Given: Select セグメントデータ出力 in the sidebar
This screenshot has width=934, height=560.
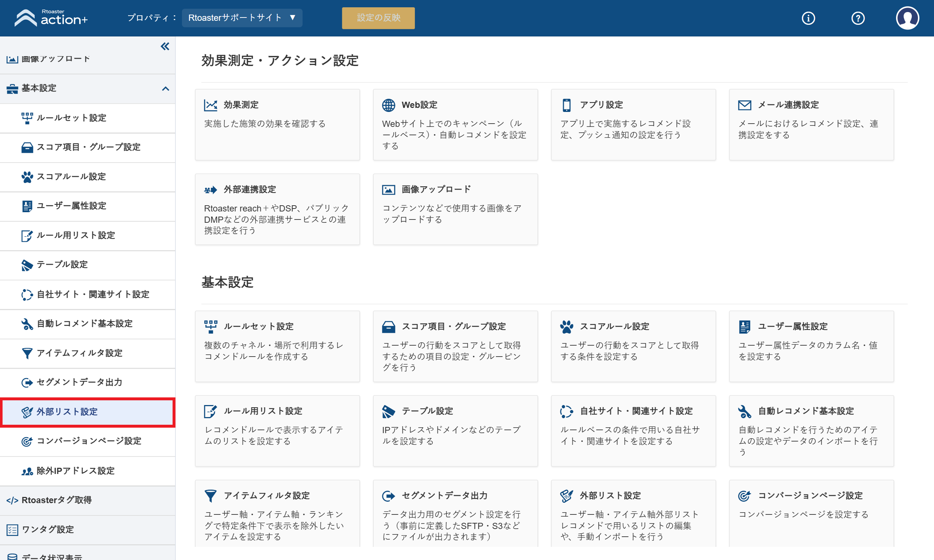Looking at the screenshot, I should click(x=88, y=382).
